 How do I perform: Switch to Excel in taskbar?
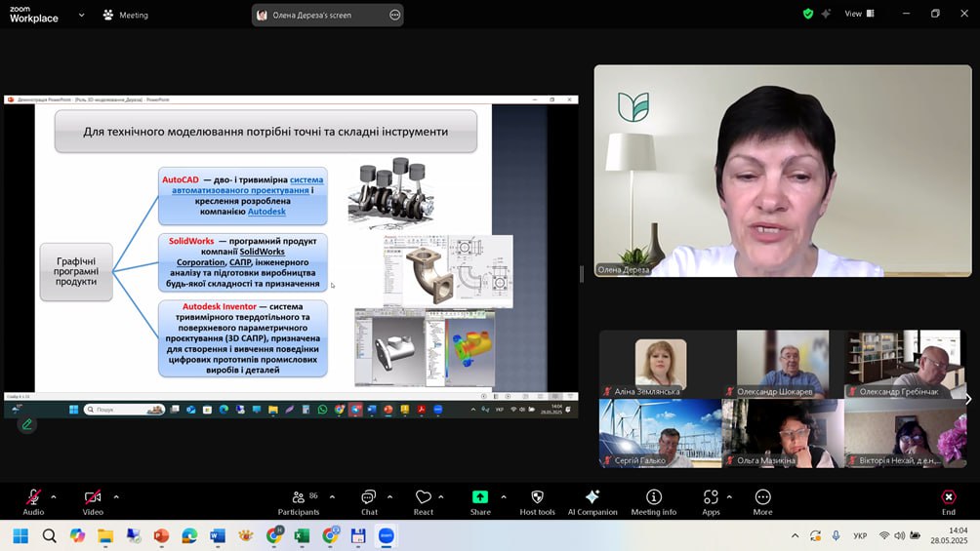click(x=302, y=535)
